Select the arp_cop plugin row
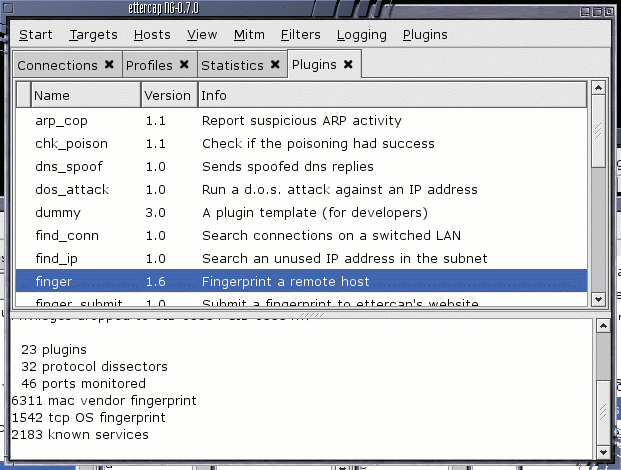Viewport: 621px width, 470px height. 301,121
